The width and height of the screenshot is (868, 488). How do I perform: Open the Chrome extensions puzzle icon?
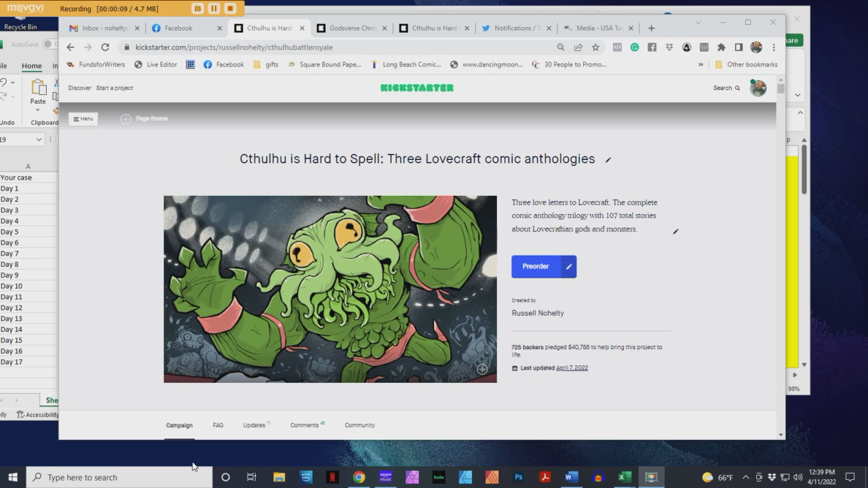721,47
